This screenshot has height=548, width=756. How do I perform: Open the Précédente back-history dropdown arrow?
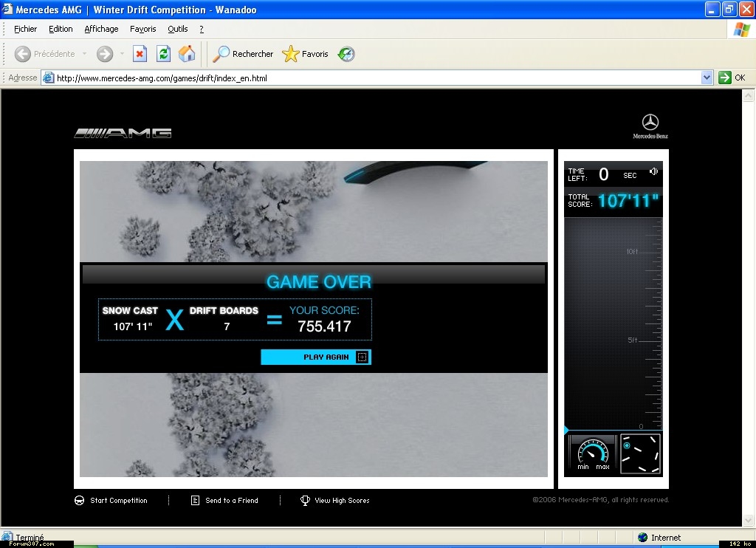(84, 54)
